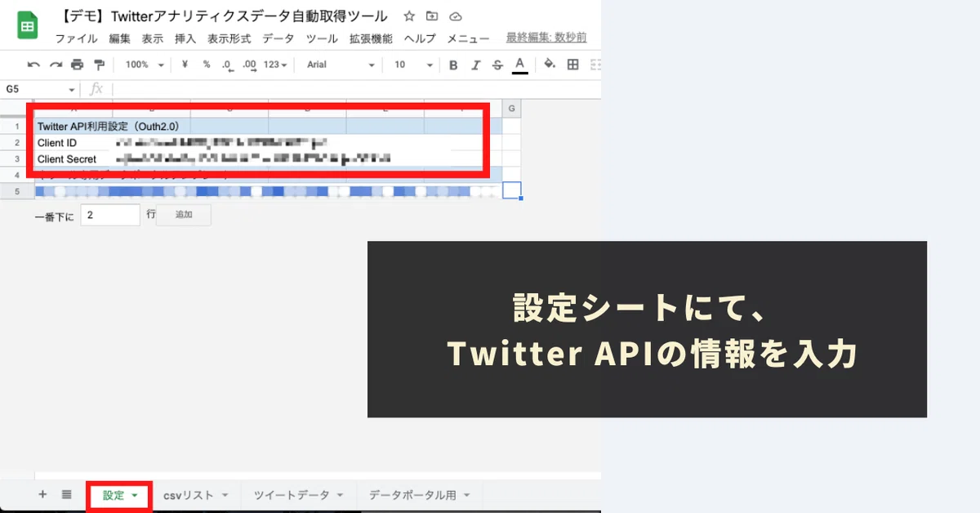Open the G5 name box dropdown
The width and height of the screenshot is (980, 513).
pos(72,89)
